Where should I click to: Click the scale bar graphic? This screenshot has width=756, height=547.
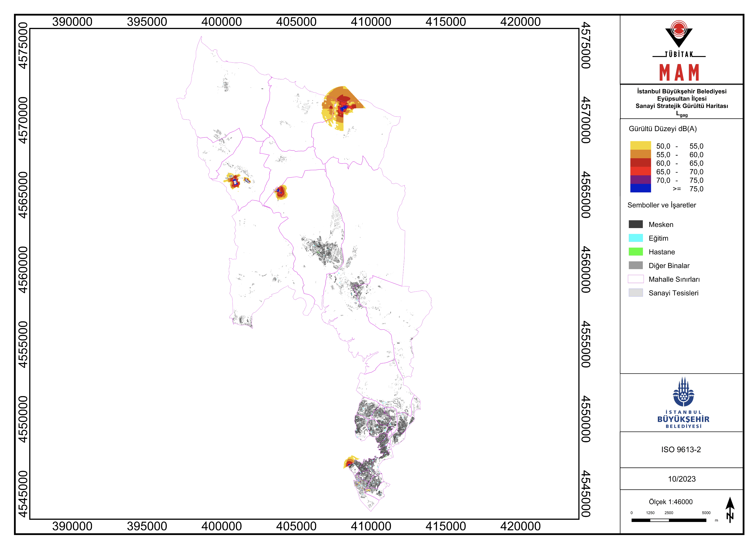tap(669, 520)
